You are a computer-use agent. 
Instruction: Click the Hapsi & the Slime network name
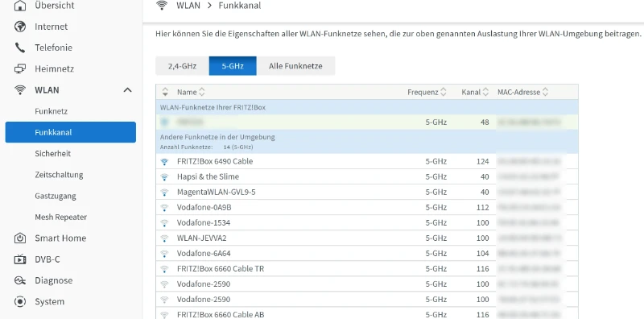[x=208, y=176]
